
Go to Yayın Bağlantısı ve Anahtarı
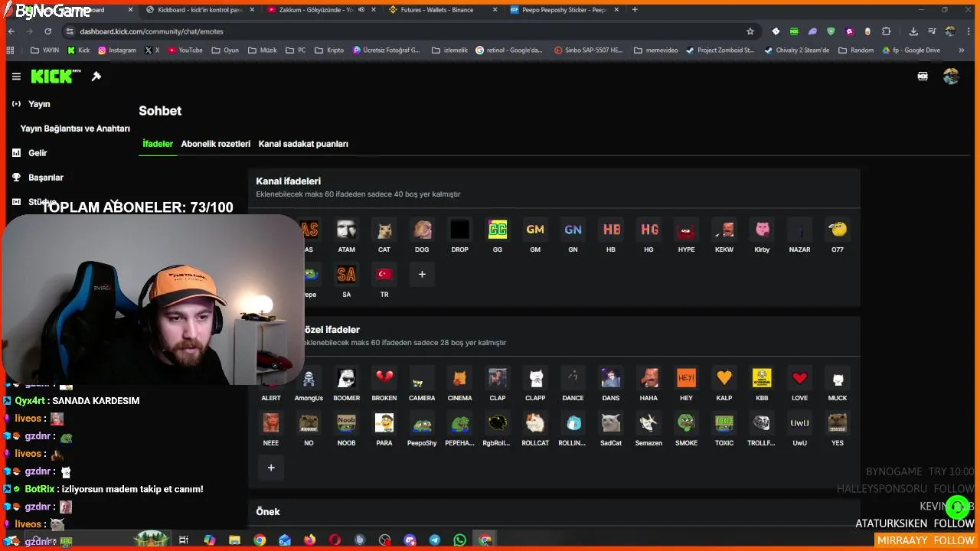[75, 129]
